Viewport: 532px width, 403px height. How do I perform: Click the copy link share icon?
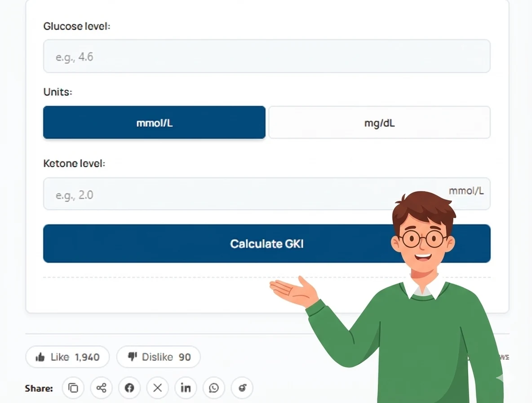73,388
